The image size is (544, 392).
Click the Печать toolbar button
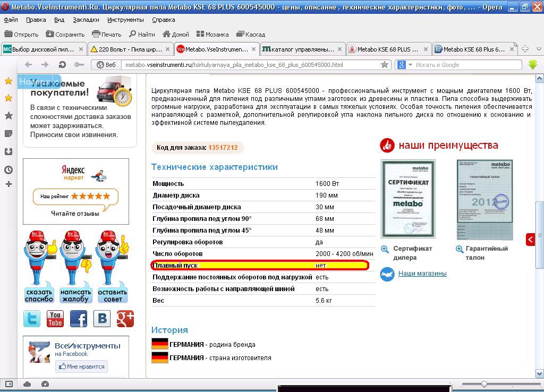pyautogui.click(x=106, y=35)
